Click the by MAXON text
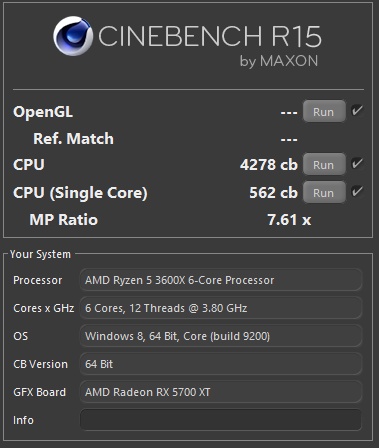The image size is (379, 448). click(279, 61)
